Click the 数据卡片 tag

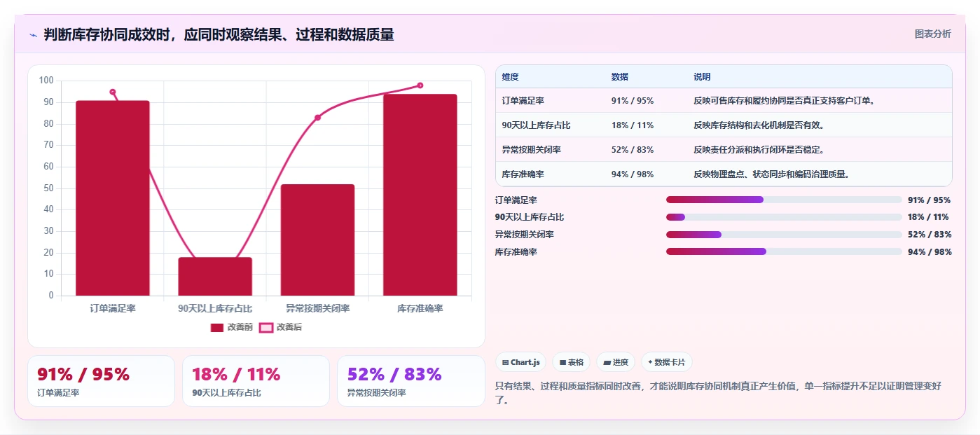[666, 362]
